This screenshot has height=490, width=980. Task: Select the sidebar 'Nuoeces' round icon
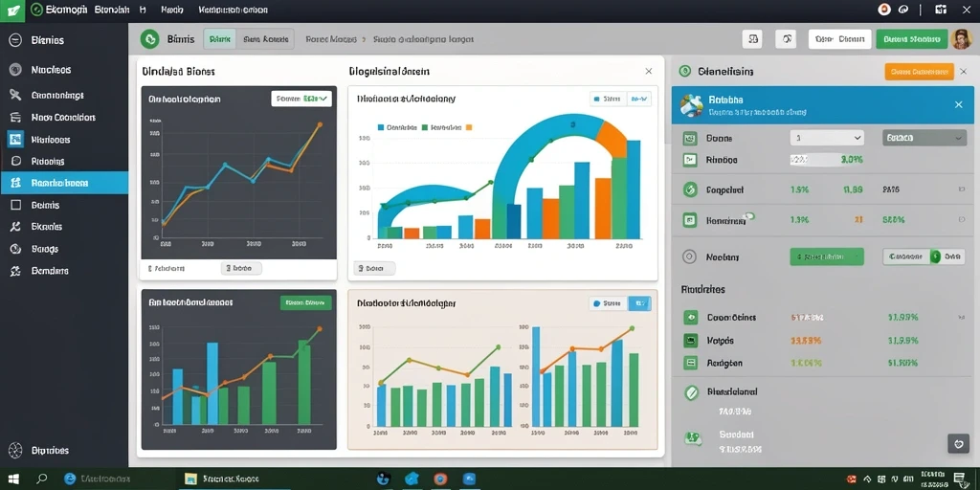15,70
